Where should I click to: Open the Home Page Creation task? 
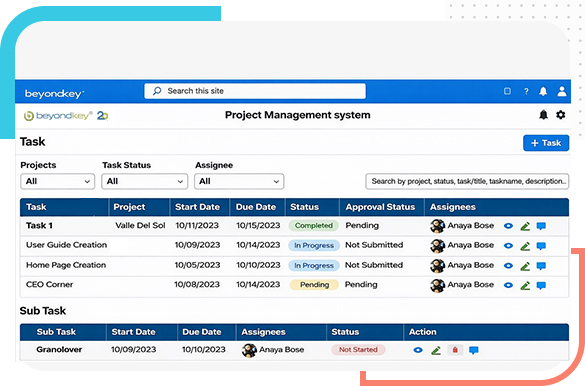tap(66, 265)
